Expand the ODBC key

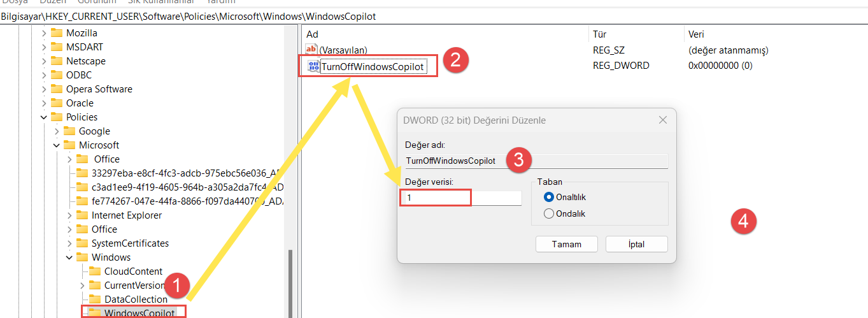pyautogui.click(x=44, y=75)
